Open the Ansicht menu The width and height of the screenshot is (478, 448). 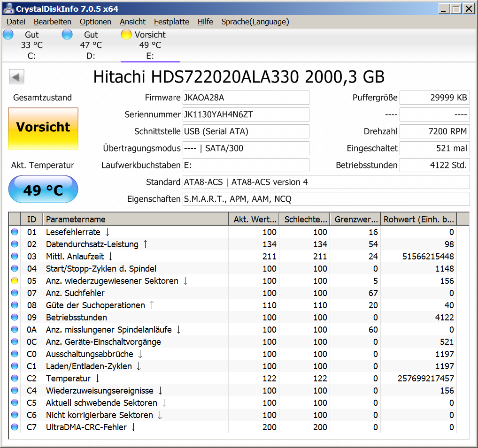point(132,22)
